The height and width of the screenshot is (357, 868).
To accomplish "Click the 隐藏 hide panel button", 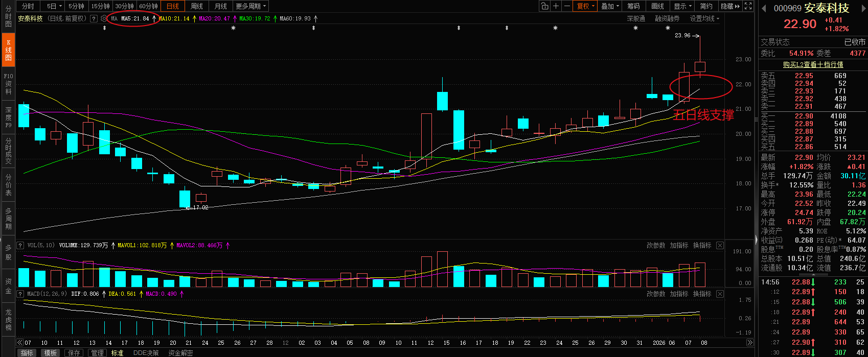I will point(730,6).
